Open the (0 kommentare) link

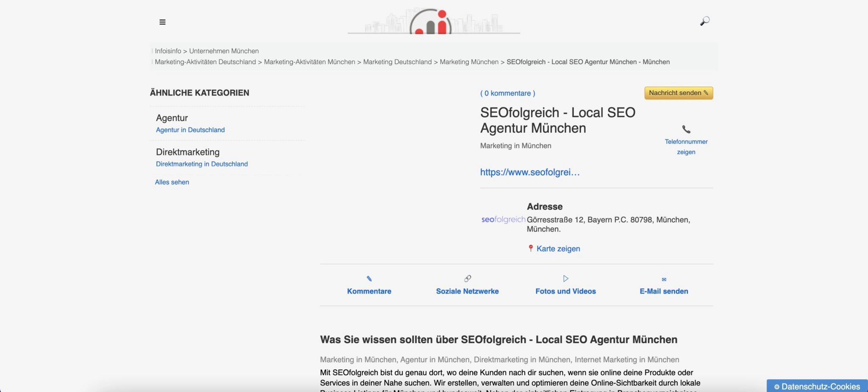[x=508, y=93]
